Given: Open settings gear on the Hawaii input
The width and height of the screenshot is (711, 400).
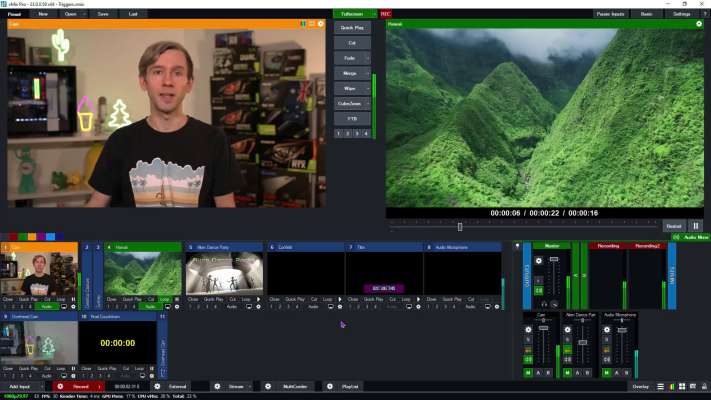Looking at the screenshot, I should pos(178,306).
